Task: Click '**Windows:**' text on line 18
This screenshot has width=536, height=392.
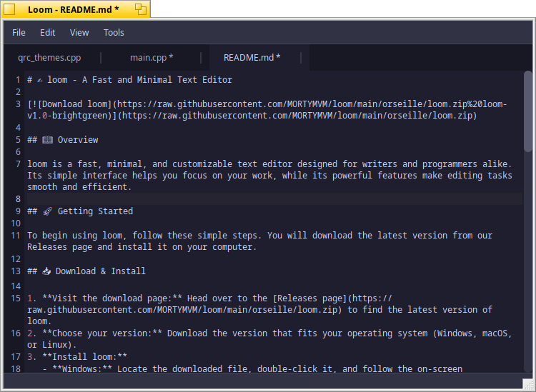Action: click(82, 369)
